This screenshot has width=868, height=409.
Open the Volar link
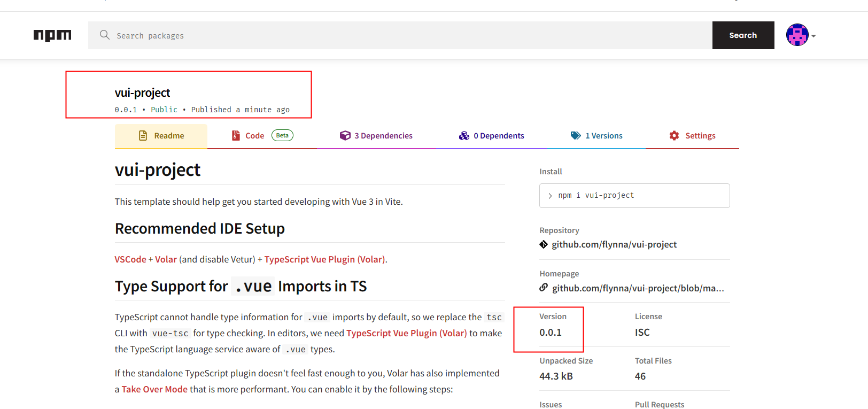click(x=166, y=259)
